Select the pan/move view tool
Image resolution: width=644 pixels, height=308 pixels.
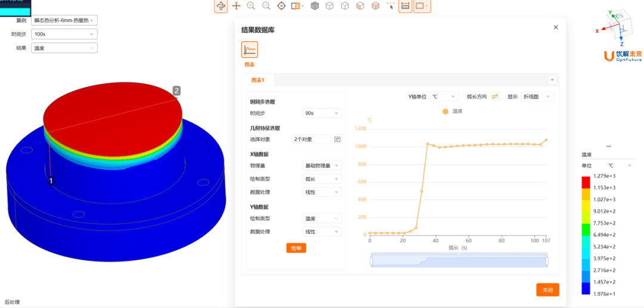236,6
